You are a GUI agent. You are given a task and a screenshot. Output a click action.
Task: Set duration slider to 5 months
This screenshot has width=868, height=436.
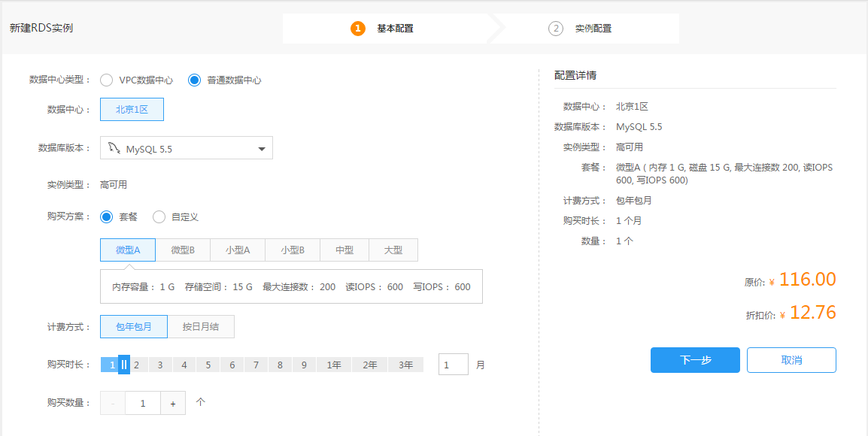(208, 365)
